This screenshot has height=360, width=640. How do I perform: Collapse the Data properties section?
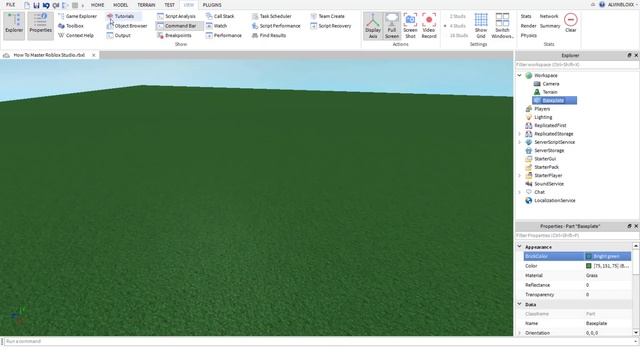520,304
